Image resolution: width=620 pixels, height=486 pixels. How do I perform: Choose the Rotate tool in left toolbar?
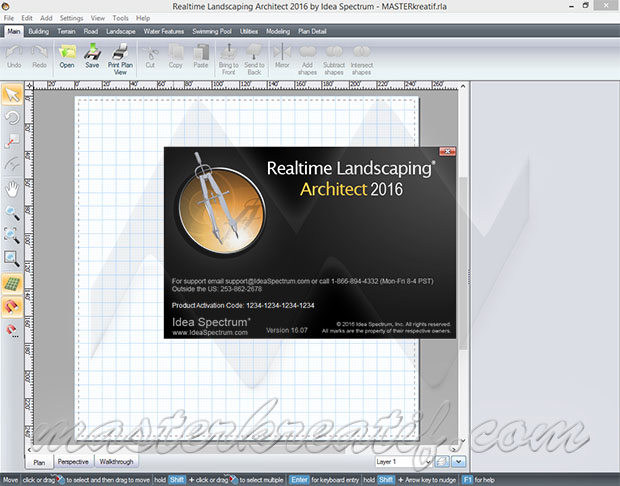[x=12, y=118]
